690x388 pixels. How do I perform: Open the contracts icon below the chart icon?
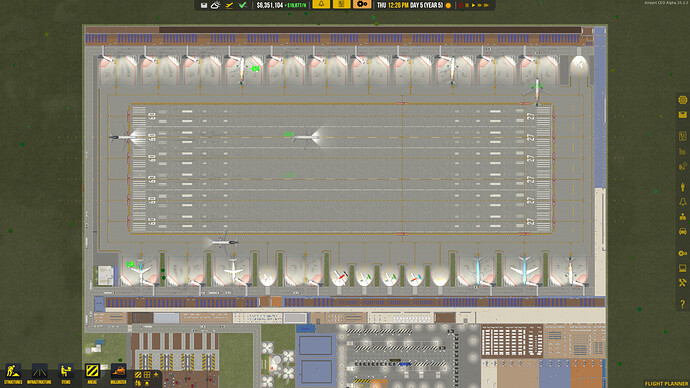point(683,166)
